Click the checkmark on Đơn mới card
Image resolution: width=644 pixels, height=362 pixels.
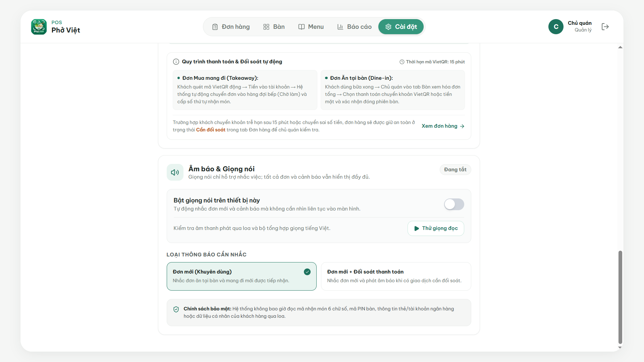click(x=307, y=272)
